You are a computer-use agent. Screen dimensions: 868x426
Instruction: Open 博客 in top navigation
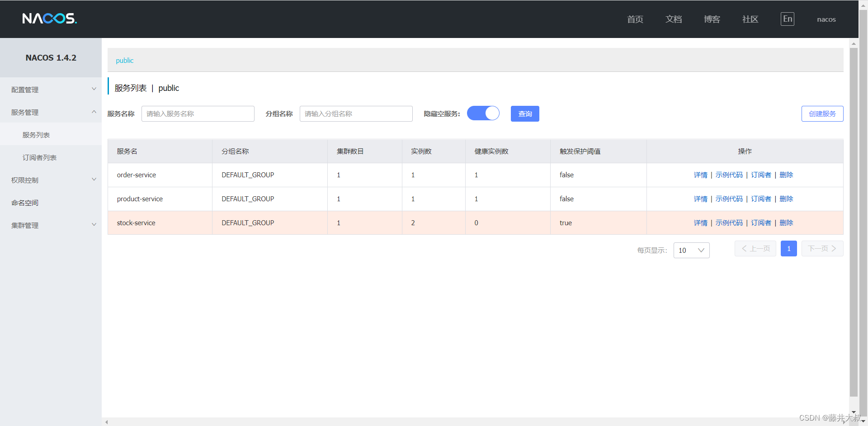click(x=712, y=19)
